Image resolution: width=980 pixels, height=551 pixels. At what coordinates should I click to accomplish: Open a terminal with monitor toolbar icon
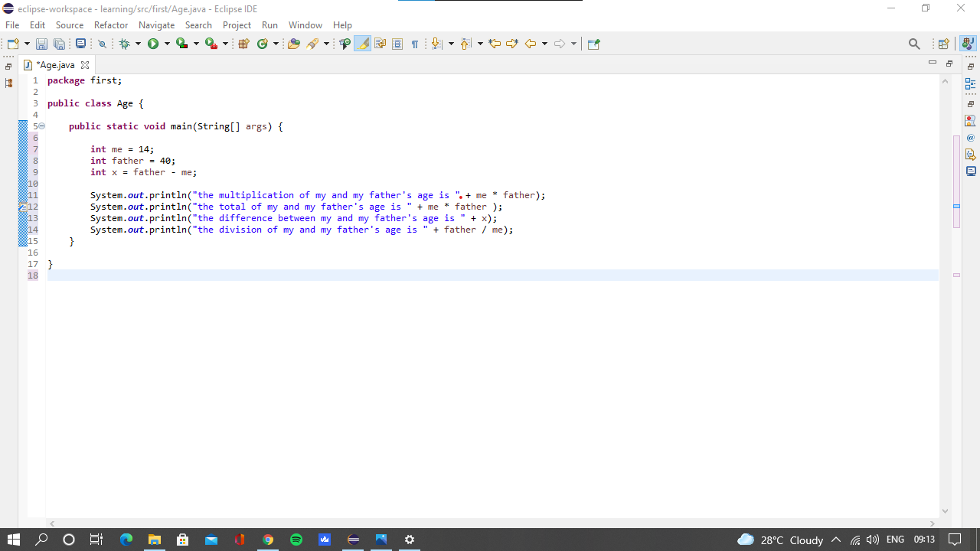coord(80,44)
